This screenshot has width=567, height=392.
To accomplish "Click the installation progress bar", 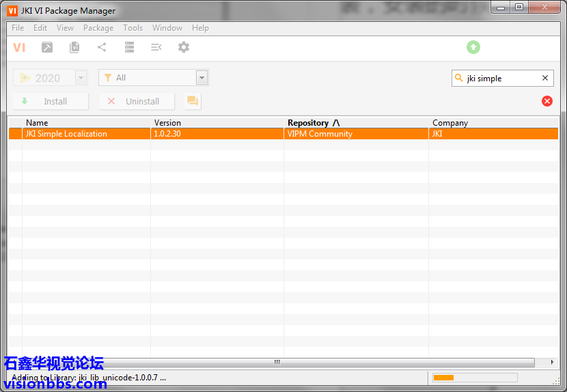I will (475, 378).
